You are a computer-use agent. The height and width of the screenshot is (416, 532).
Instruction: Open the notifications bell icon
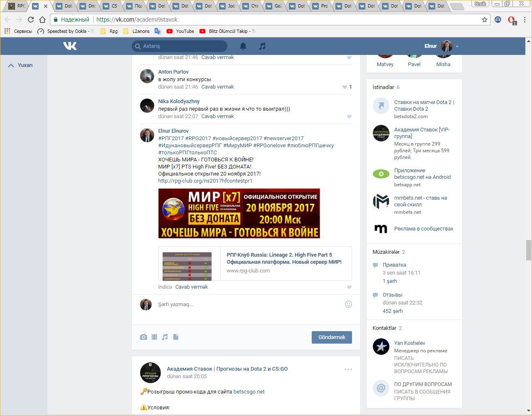[x=243, y=46]
